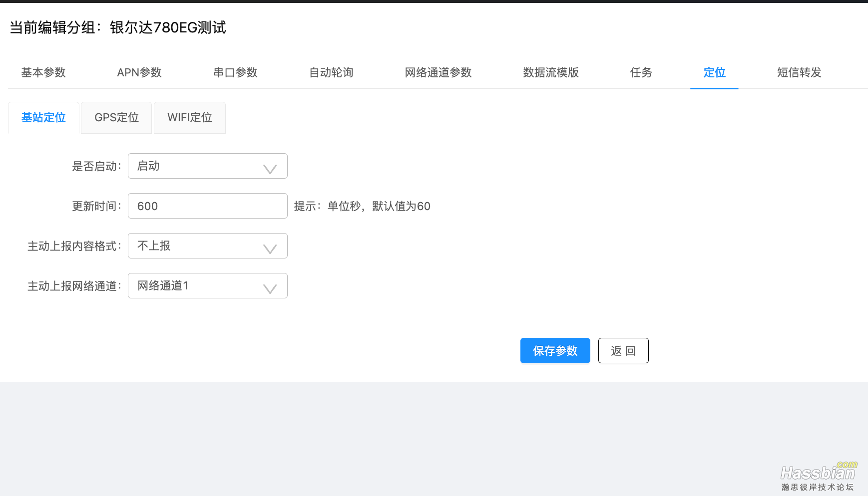
Task: Select the 自动轮询 tab
Action: [x=331, y=72]
